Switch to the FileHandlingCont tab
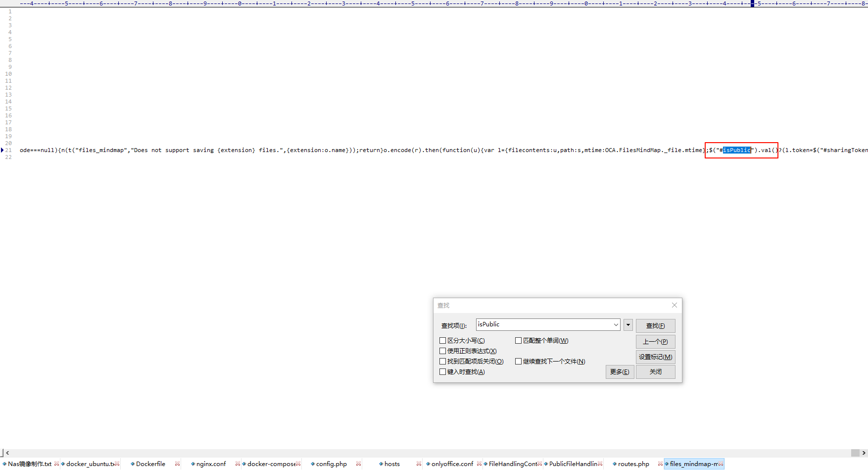The width and height of the screenshot is (868, 470). [513, 464]
